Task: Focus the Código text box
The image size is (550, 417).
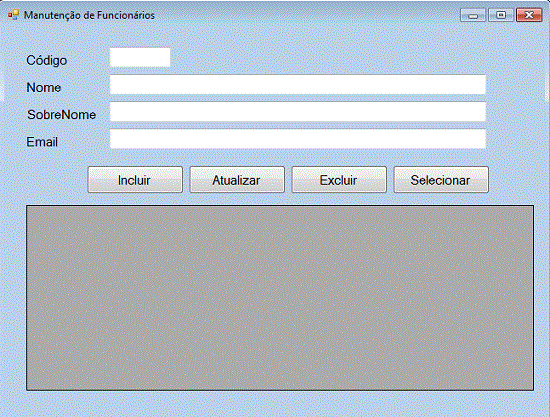Action: pyautogui.click(x=140, y=57)
